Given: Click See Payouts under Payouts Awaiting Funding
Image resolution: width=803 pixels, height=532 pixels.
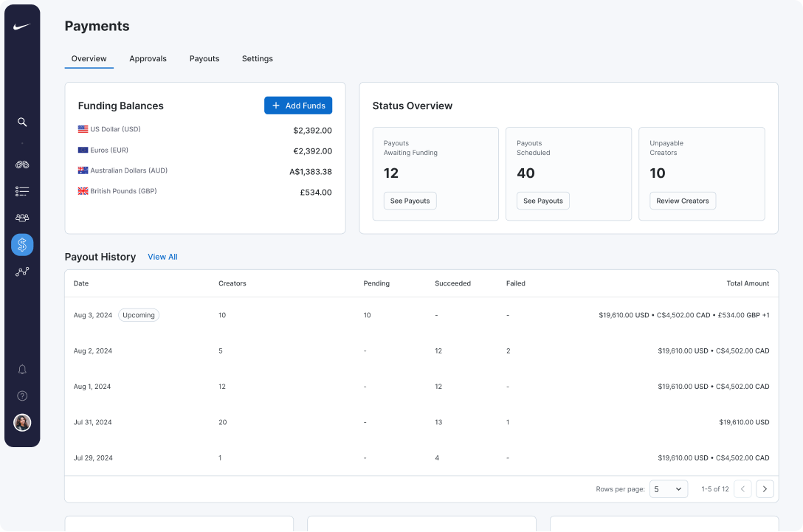Looking at the screenshot, I should tap(410, 200).
